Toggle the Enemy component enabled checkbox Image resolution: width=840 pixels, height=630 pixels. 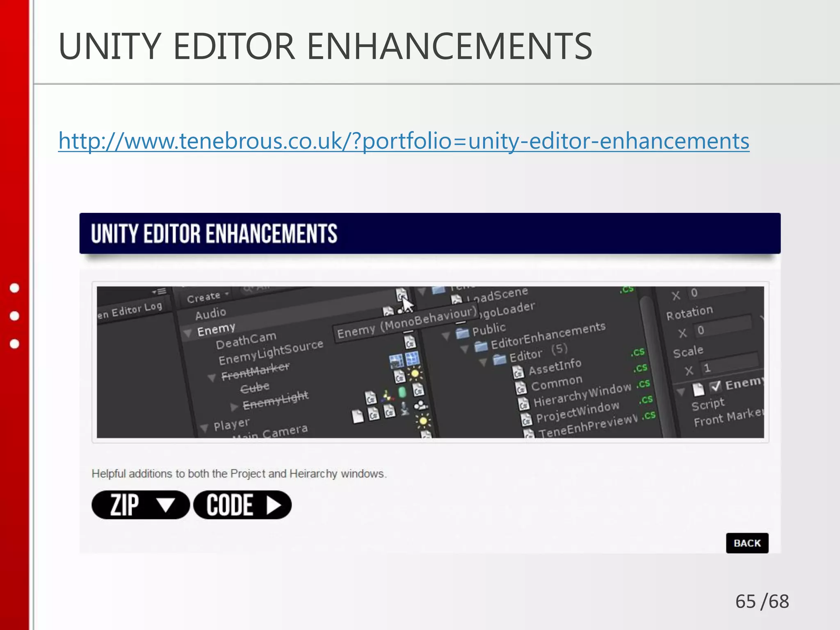[715, 386]
